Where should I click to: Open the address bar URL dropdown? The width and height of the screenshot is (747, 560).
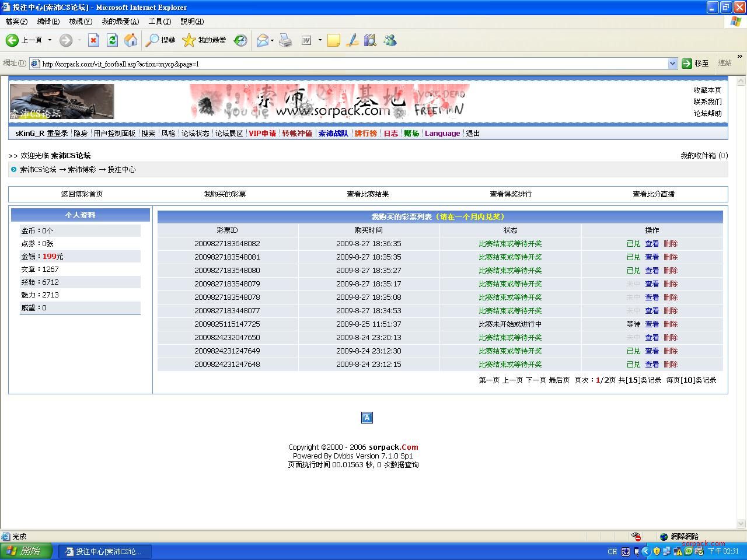pyautogui.click(x=672, y=64)
